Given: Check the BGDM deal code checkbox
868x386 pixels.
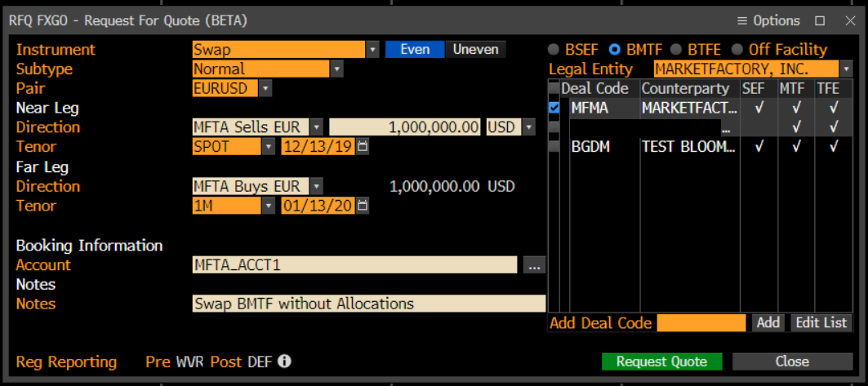Looking at the screenshot, I should coord(554,147).
